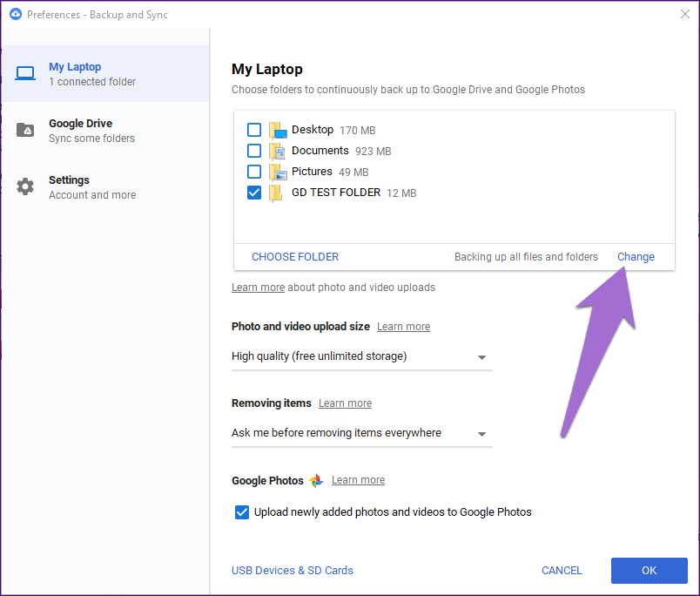Uncheck GD TEST FOLDER checkbox
Screen dimensions: 700x596
[254, 193]
